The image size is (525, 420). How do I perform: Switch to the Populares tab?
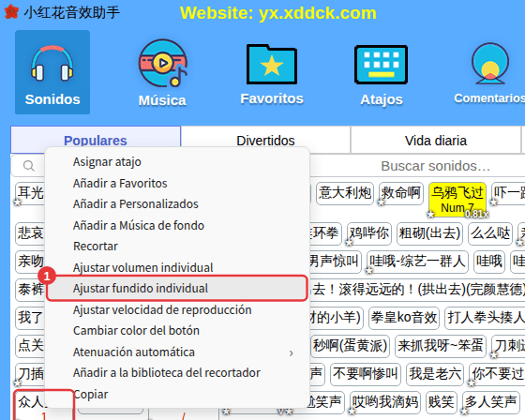pyautogui.click(x=96, y=141)
